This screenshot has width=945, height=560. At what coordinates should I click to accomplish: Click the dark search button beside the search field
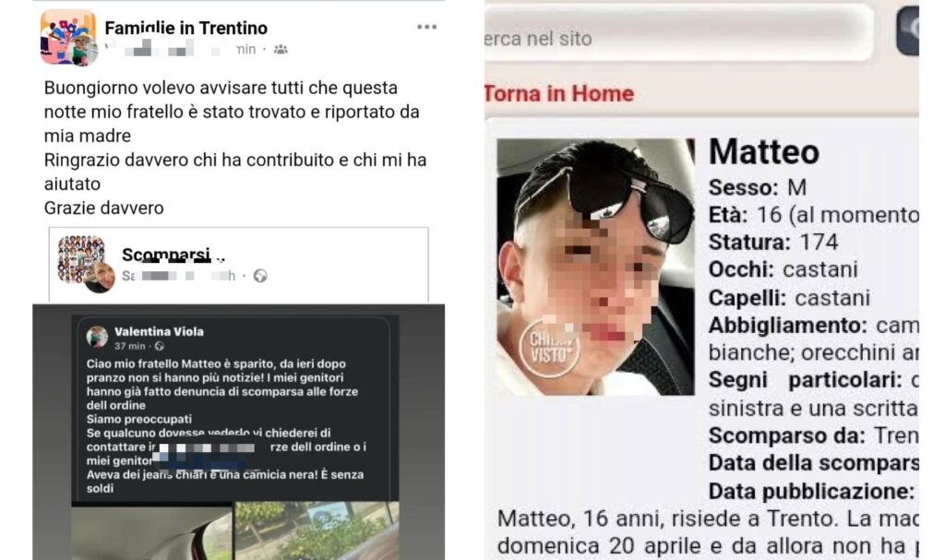tap(907, 30)
